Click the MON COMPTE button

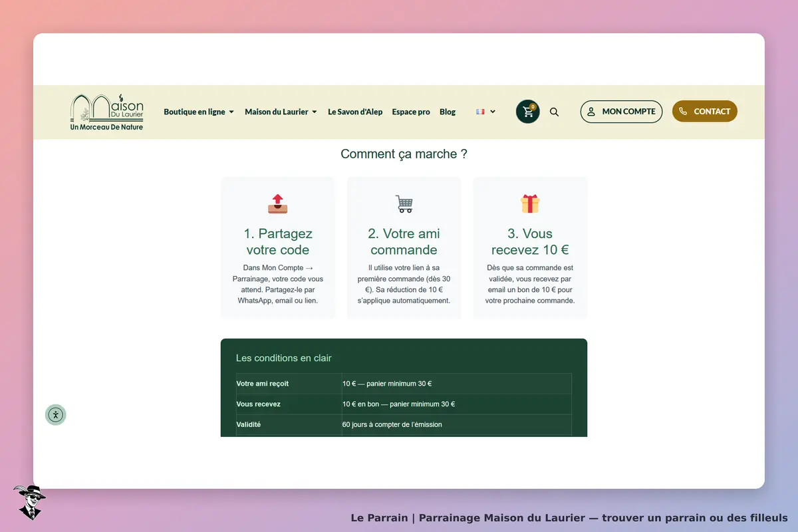tap(622, 112)
